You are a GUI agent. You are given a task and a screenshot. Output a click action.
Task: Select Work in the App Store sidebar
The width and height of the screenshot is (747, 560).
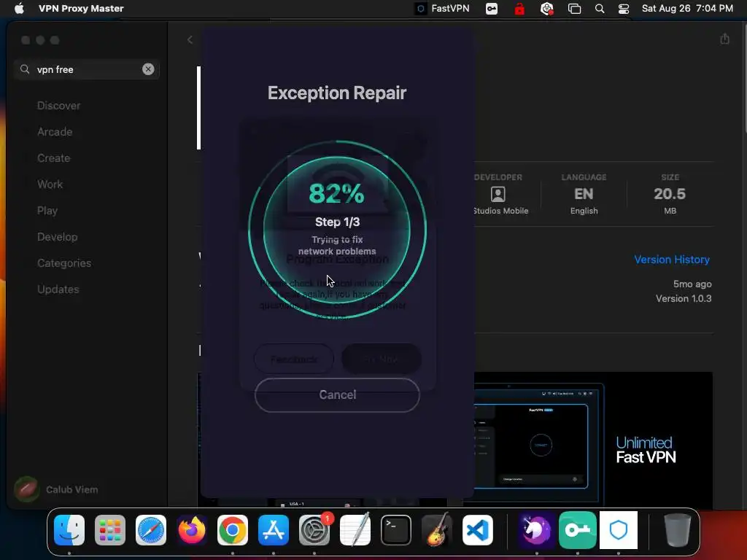click(x=50, y=184)
